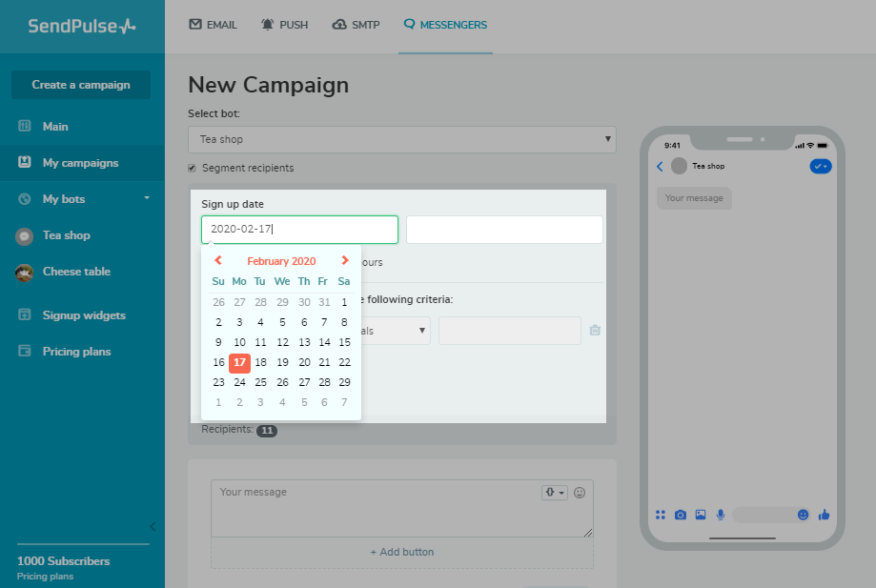Open the criteria condition dropdown

[396, 331]
